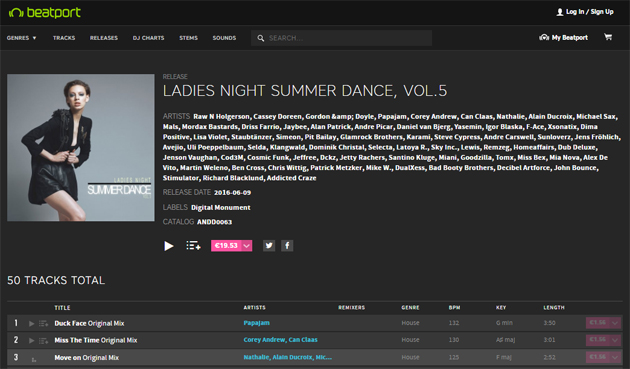
Task: Open Can Claas in track two artists
Action: [303, 340]
